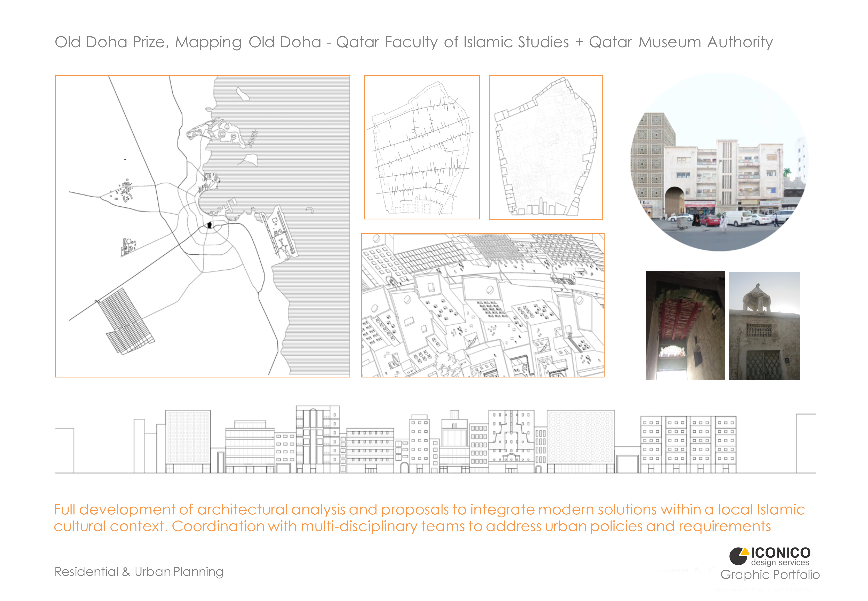This screenshot has width=868, height=601.
Task: Click the gridded district at map's lower left
Action: tap(125, 321)
